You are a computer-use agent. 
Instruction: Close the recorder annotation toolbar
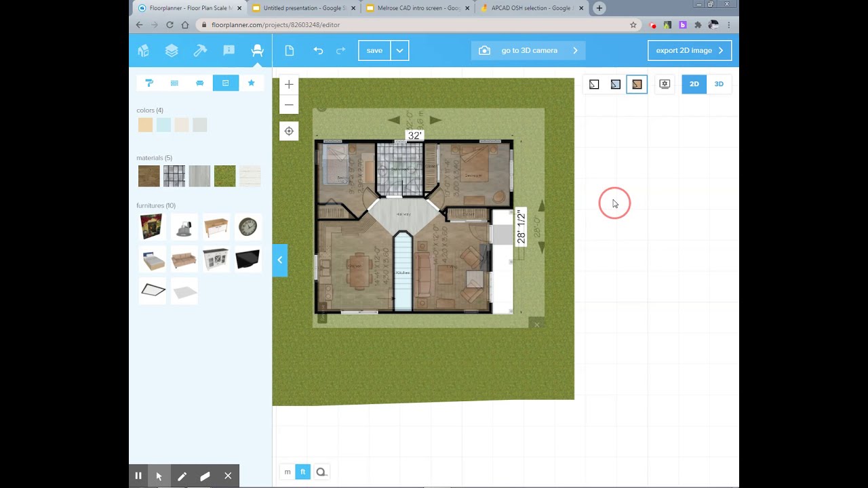coord(228,476)
